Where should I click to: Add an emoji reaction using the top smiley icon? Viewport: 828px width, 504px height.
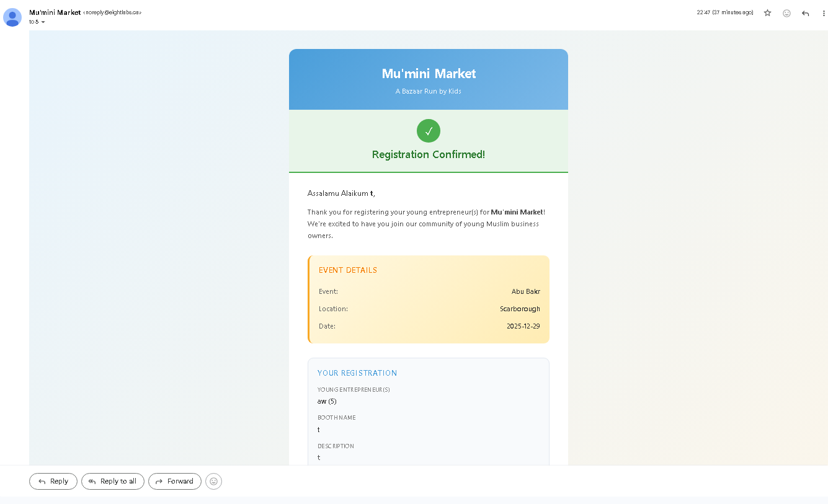point(786,12)
